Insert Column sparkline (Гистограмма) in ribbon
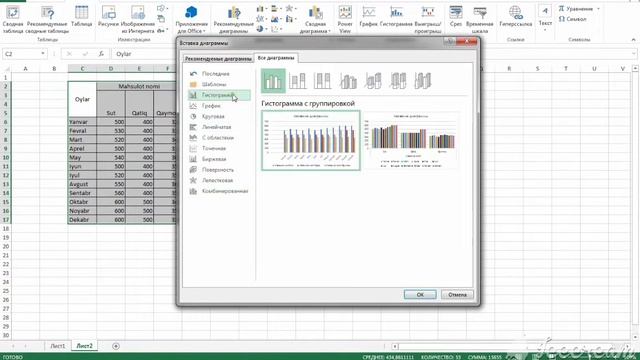Viewport: 640px width, 360px height. (x=396, y=17)
